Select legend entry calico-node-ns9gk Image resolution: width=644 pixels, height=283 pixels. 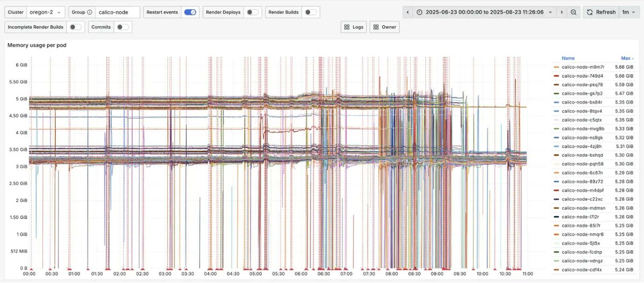583,137
